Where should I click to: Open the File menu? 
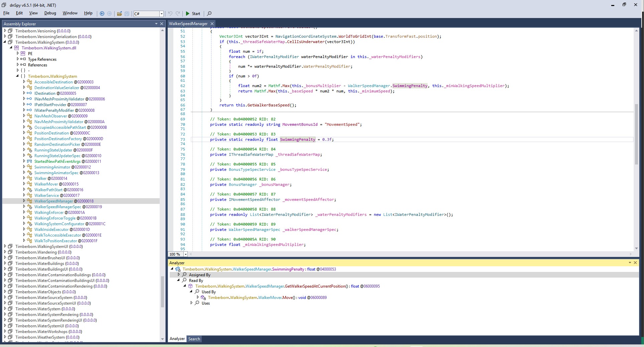(x=6, y=13)
